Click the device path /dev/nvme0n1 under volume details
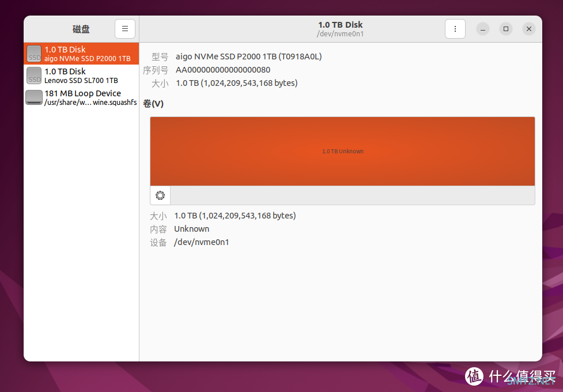 pos(202,242)
